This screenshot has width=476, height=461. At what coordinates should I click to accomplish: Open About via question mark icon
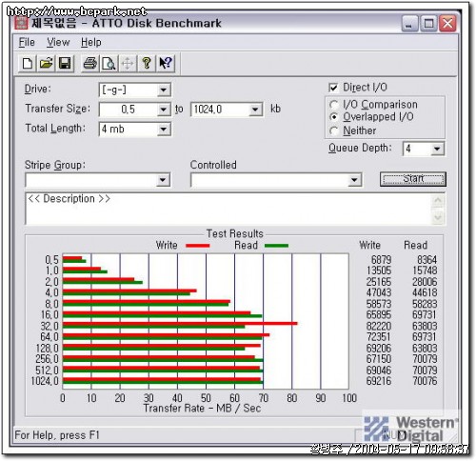147,64
